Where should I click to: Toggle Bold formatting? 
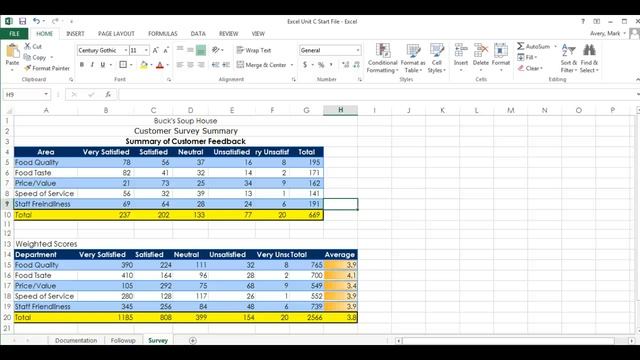[82, 64]
